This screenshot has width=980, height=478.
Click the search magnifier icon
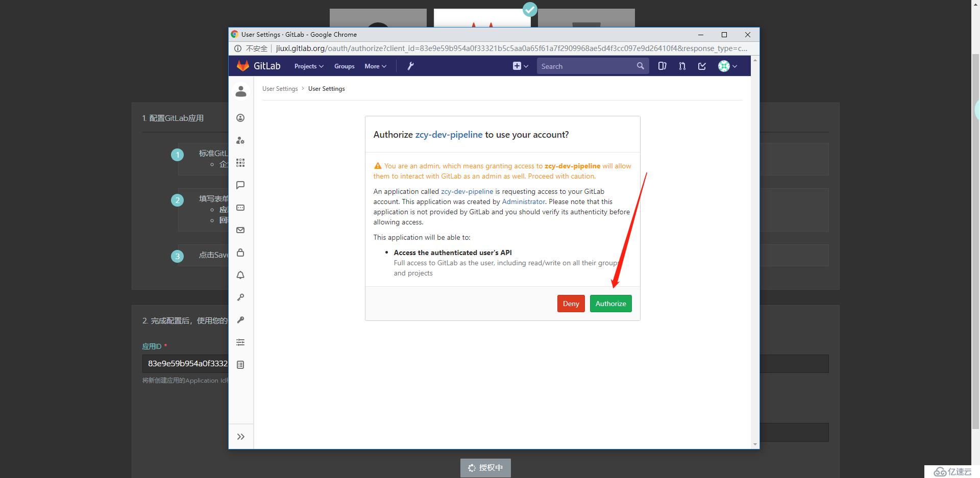click(640, 66)
